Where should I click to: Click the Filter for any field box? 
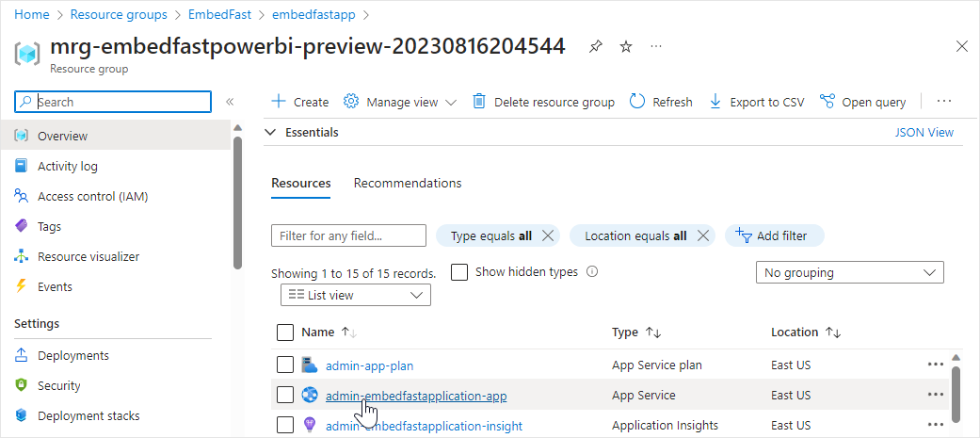coord(348,235)
